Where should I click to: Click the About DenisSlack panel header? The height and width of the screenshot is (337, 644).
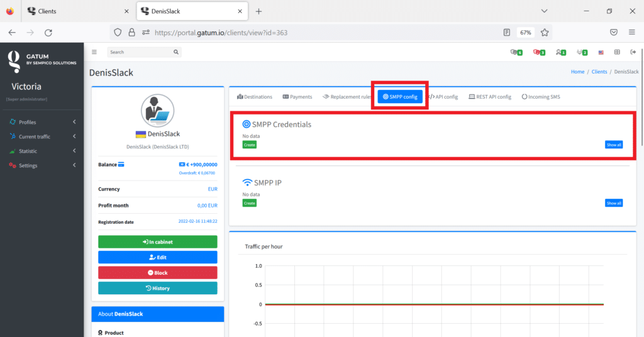[x=158, y=314]
